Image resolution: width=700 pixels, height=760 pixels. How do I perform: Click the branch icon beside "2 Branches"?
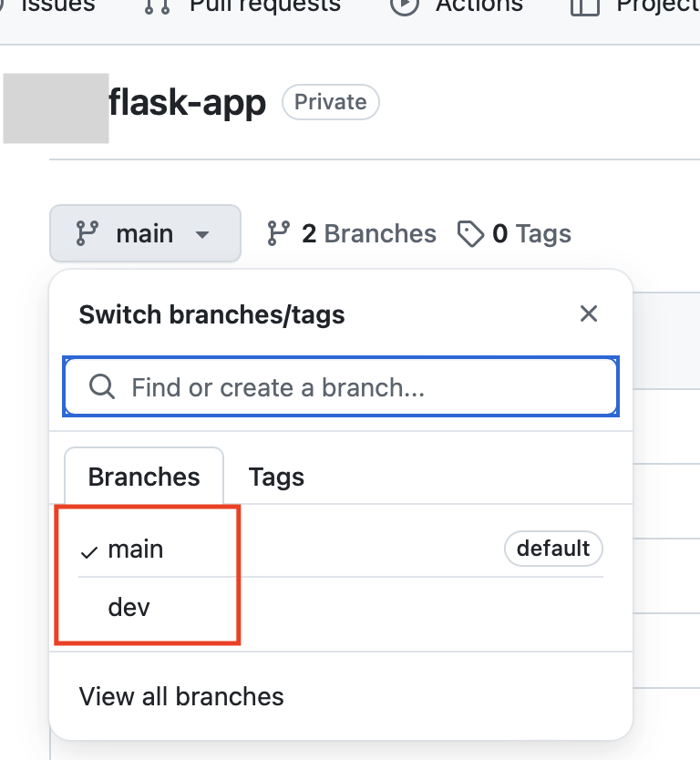tap(278, 234)
